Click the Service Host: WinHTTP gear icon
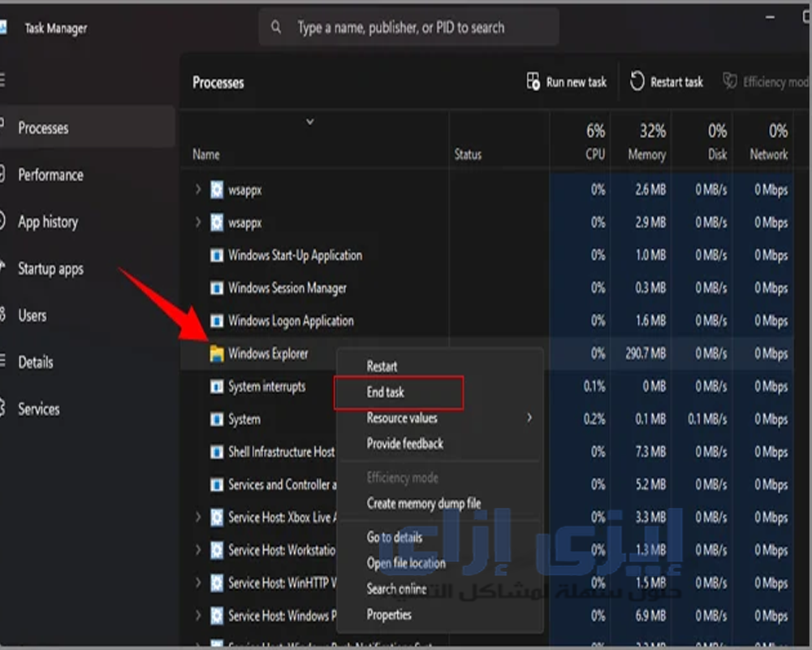Viewport: 812px width, 650px height. coord(217,583)
